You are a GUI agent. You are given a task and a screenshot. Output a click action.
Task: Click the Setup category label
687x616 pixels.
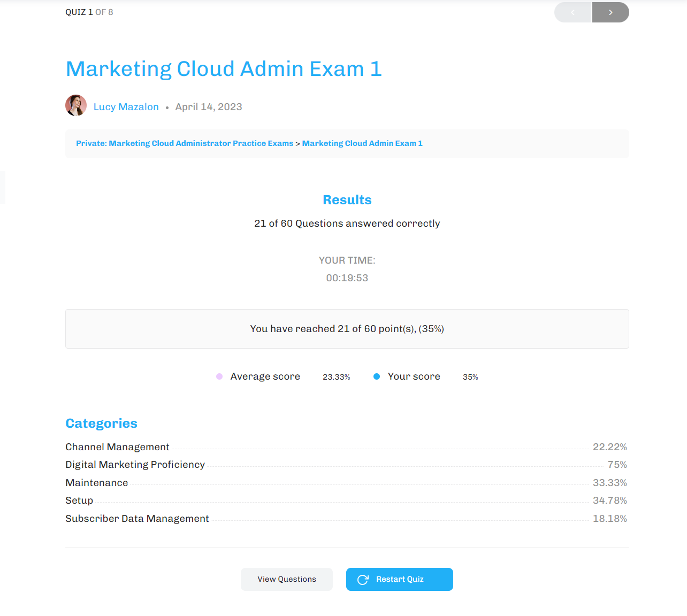tap(79, 500)
